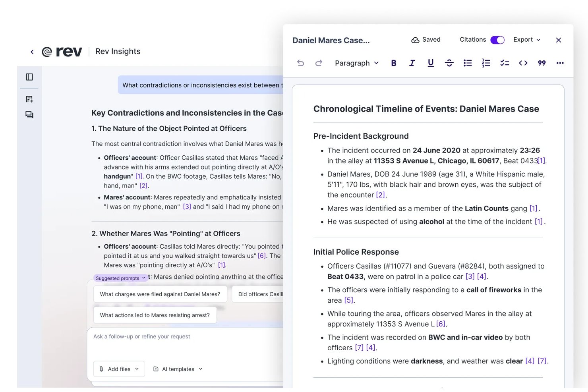The height and width of the screenshot is (392, 588).
Task: Click the back arrow beside Rev logo
Action: 32,52
